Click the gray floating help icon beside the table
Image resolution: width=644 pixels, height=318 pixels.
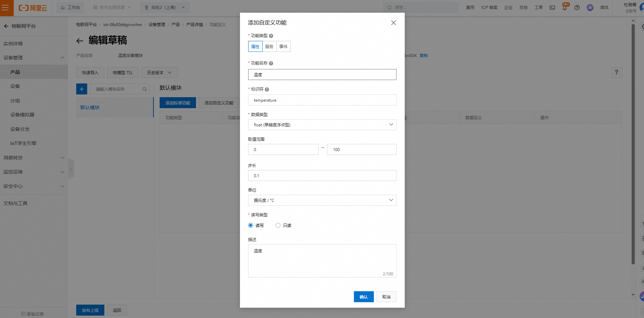click(x=617, y=72)
